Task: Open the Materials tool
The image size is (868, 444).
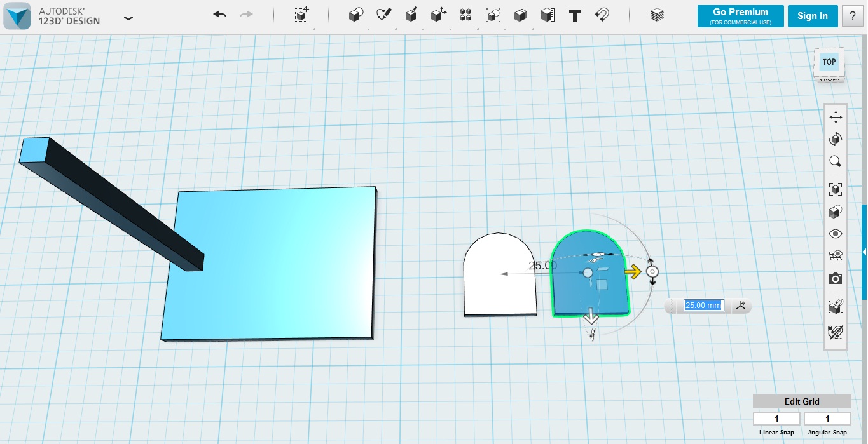Action: [x=657, y=15]
